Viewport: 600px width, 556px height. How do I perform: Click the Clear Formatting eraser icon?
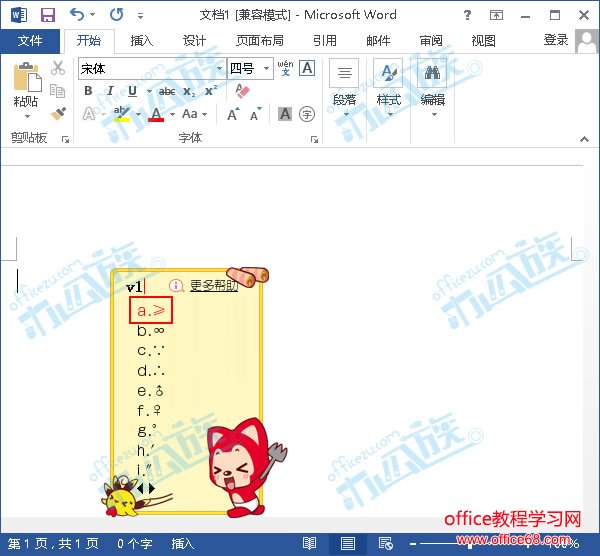pos(242,91)
